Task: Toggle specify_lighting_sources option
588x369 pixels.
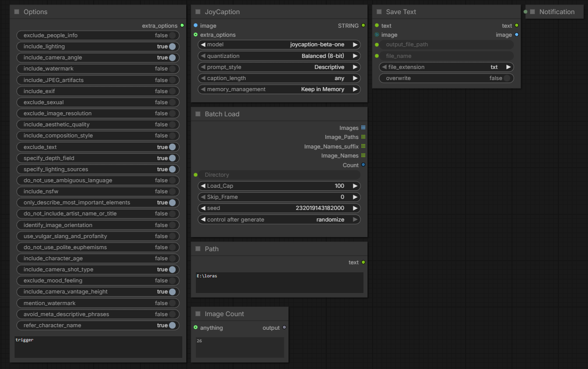Action: 98,169
